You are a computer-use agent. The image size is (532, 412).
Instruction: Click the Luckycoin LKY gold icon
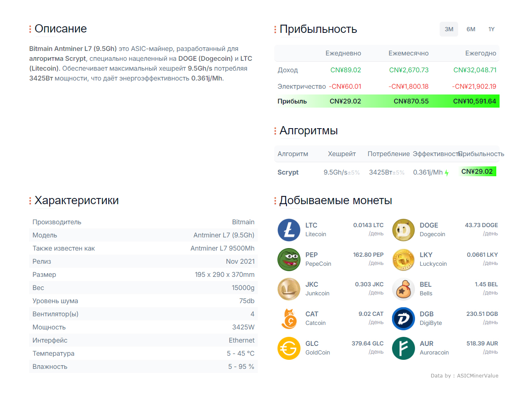(404, 260)
